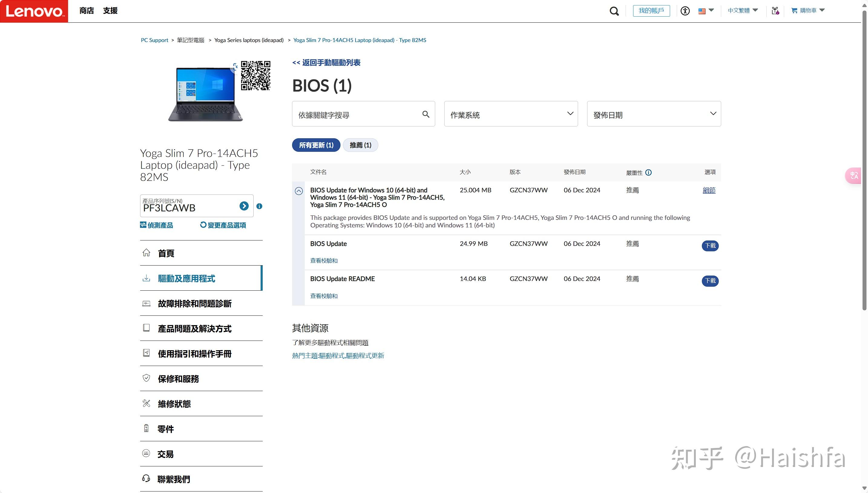Image resolution: width=868 pixels, height=493 pixels.
Task: Open the 作業系統 dropdown
Action: tap(511, 114)
